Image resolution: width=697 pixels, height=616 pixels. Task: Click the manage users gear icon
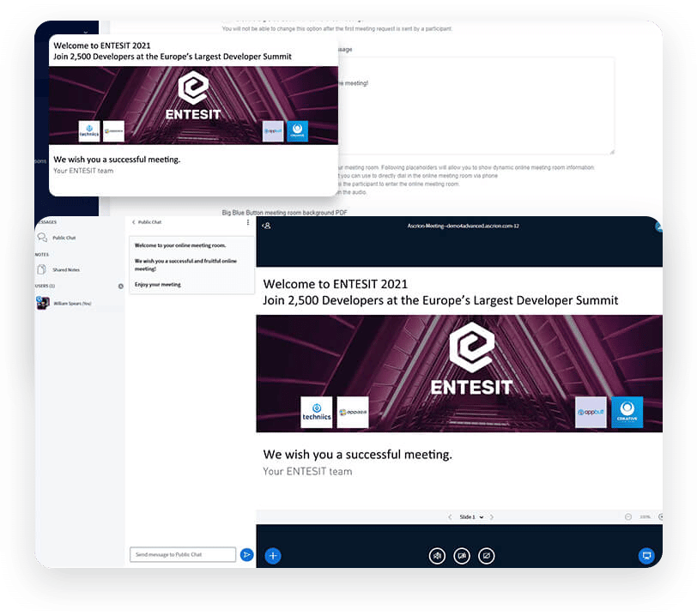click(x=121, y=286)
